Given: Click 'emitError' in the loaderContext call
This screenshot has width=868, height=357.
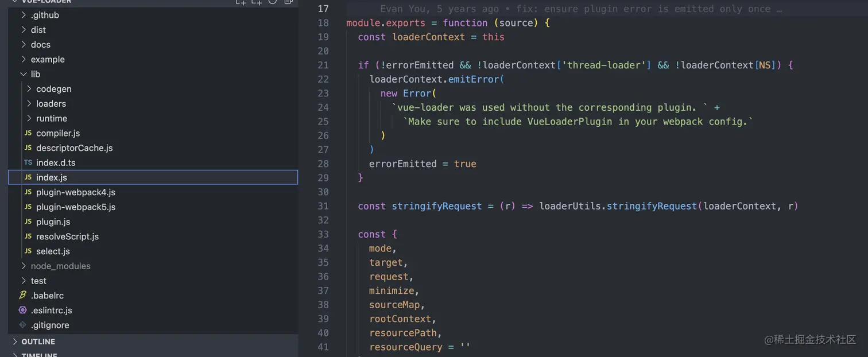Looking at the screenshot, I should point(474,79).
